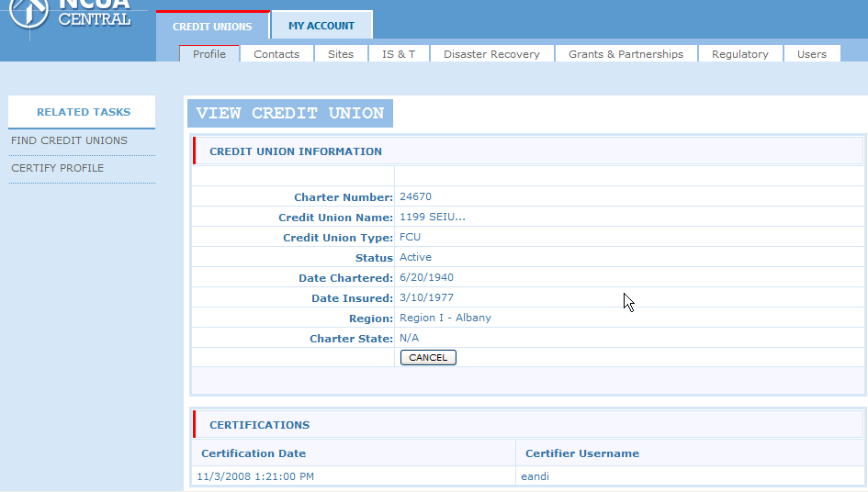This screenshot has width=868, height=492.
Task: Click the Certification Date column header
Action: pos(254,453)
